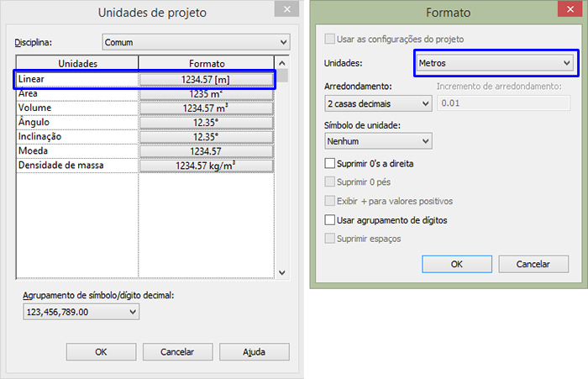Image resolution: width=588 pixels, height=379 pixels.
Task: Click the Unidades column header
Action: (x=77, y=63)
